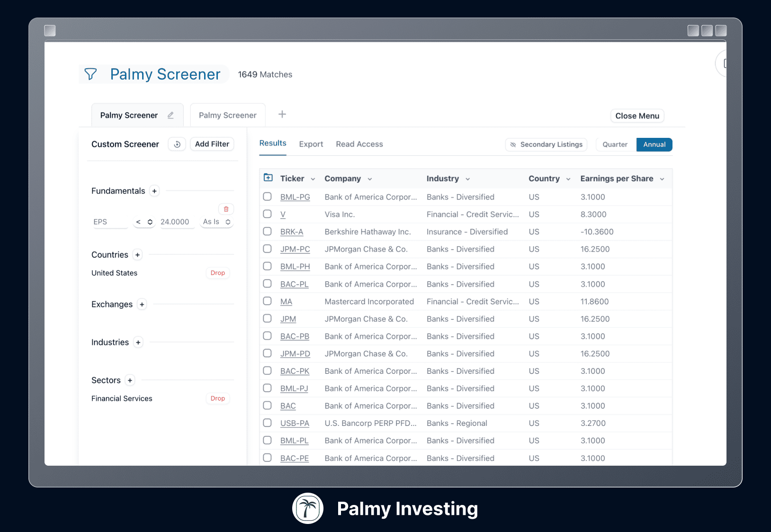Open Company column sort dropdown
771x532 pixels.
point(370,179)
